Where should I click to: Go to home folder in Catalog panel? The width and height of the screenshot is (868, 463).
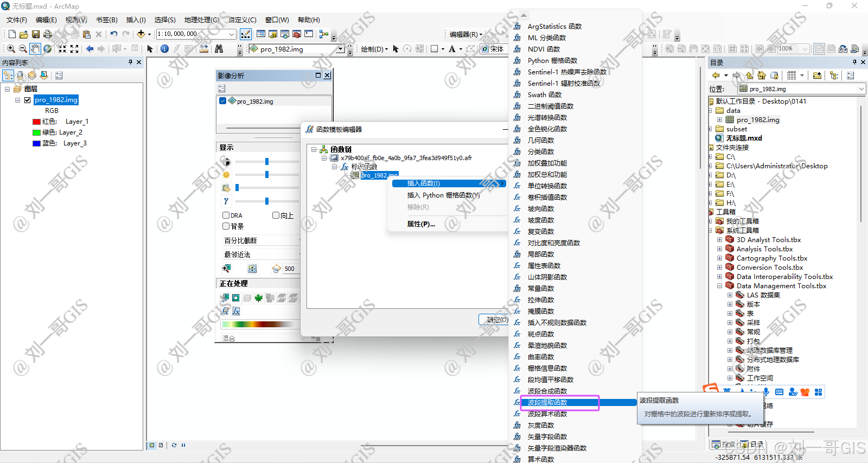click(762, 75)
